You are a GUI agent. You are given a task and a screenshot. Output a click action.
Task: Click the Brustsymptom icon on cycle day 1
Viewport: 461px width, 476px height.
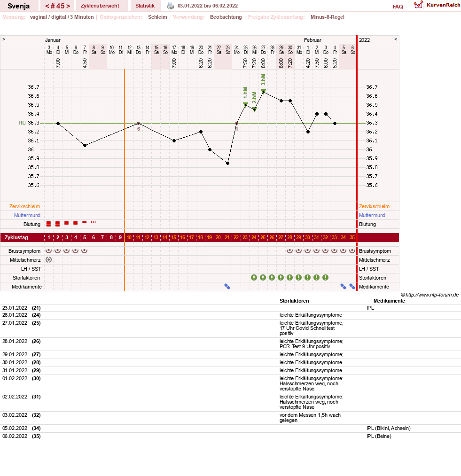(48, 251)
